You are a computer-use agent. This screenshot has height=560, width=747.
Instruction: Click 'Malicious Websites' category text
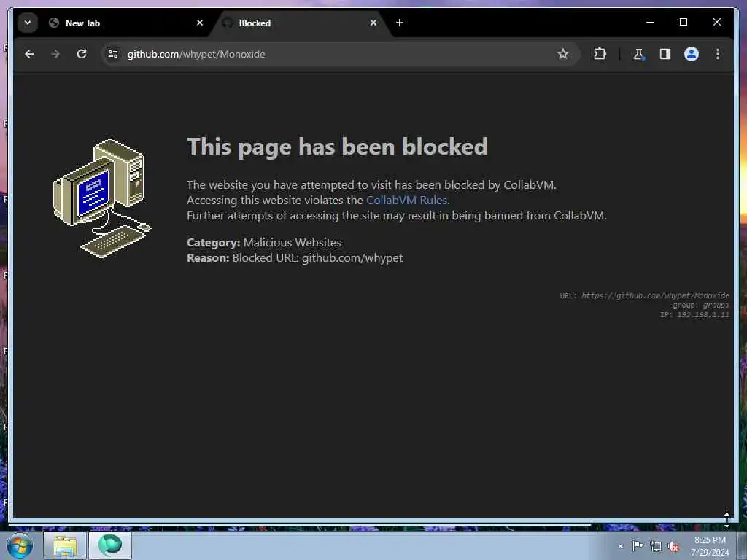[x=293, y=242]
